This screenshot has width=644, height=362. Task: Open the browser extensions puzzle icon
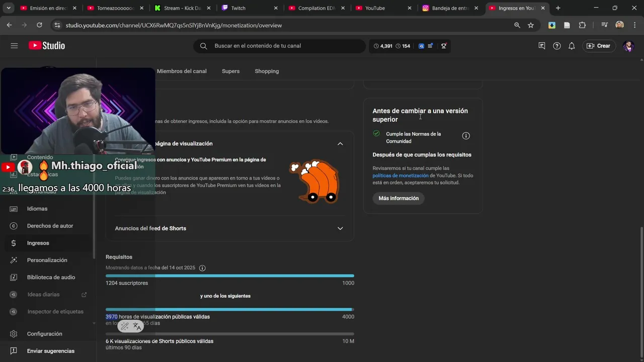[583, 25]
